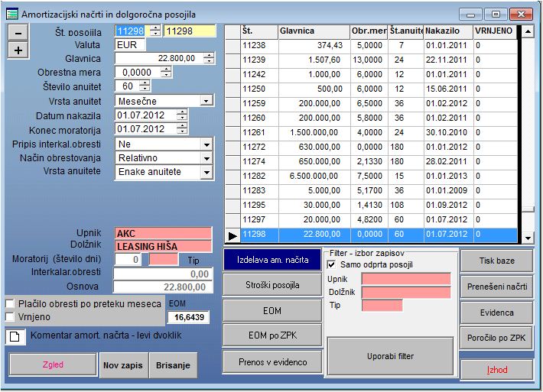Click the Nakazilo column header
The image size is (543, 392).
click(447, 31)
